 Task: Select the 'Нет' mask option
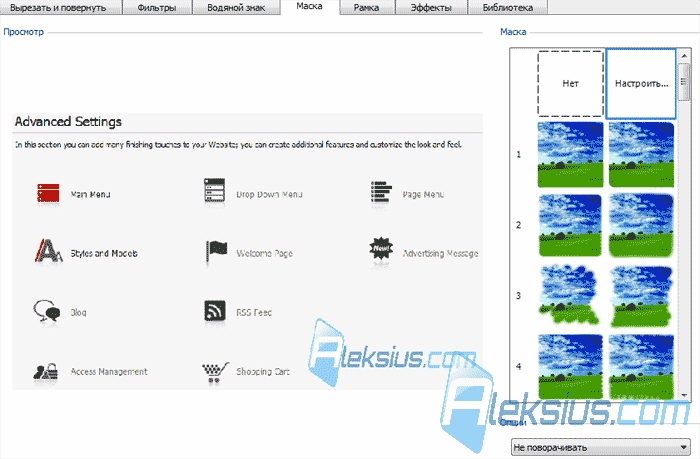(x=571, y=83)
